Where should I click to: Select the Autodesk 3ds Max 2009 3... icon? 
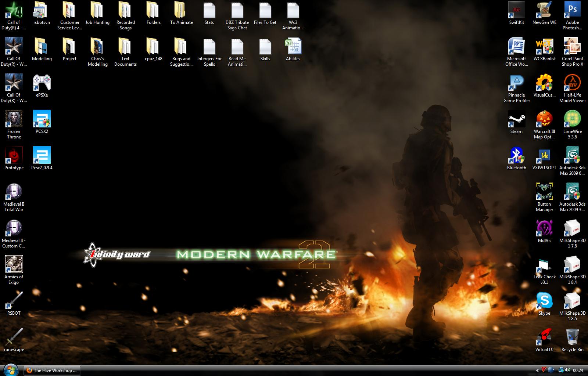tap(572, 198)
